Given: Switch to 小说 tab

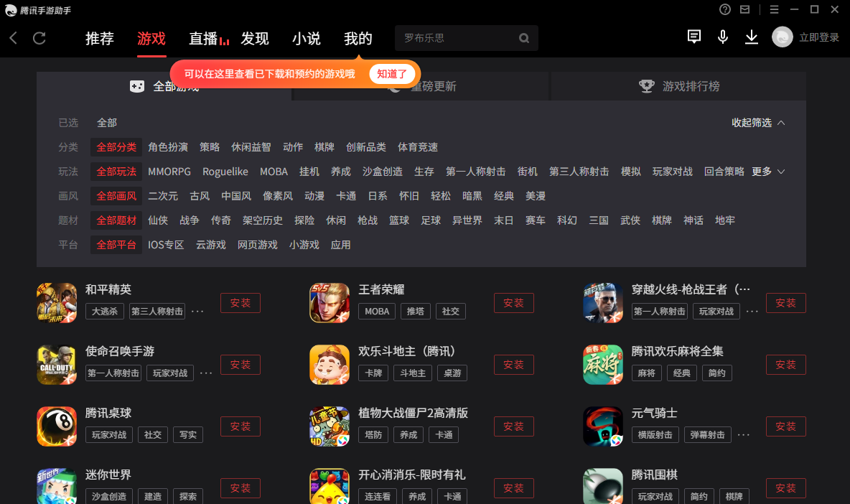Looking at the screenshot, I should click(x=307, y=39).
